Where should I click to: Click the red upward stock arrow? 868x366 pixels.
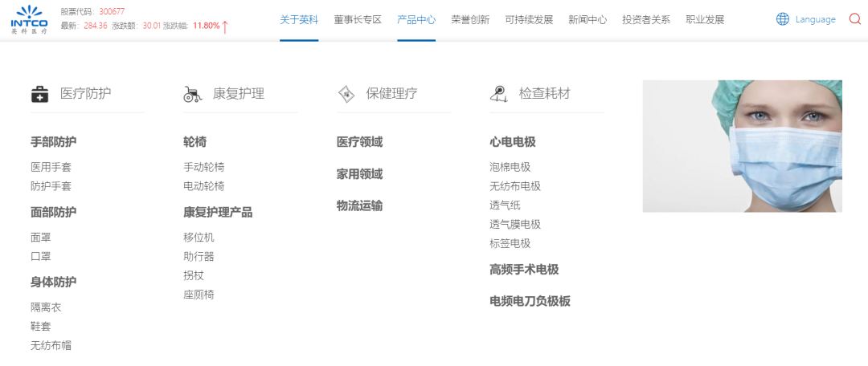tap(225, 26)
